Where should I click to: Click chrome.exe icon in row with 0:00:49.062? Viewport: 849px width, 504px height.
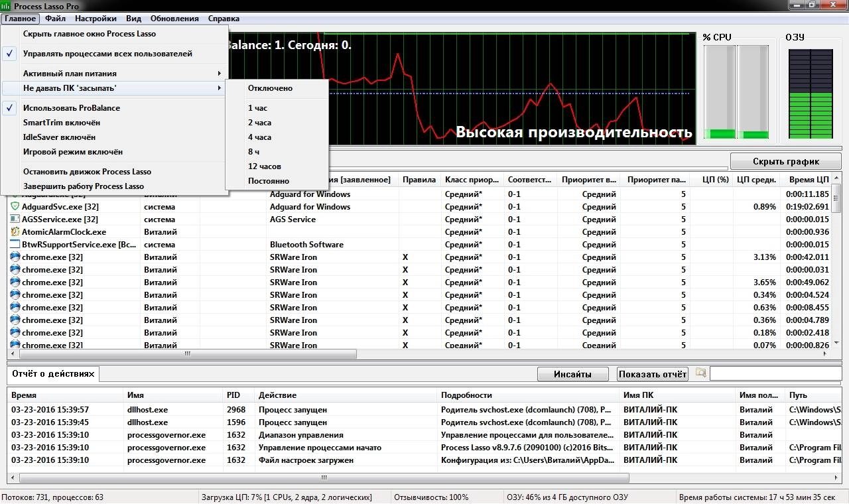(15, 283)
